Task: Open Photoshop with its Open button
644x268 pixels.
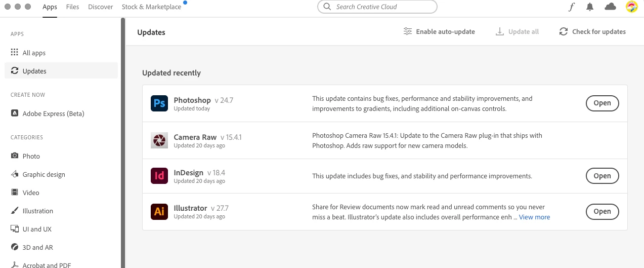Action: coord(602,103)
